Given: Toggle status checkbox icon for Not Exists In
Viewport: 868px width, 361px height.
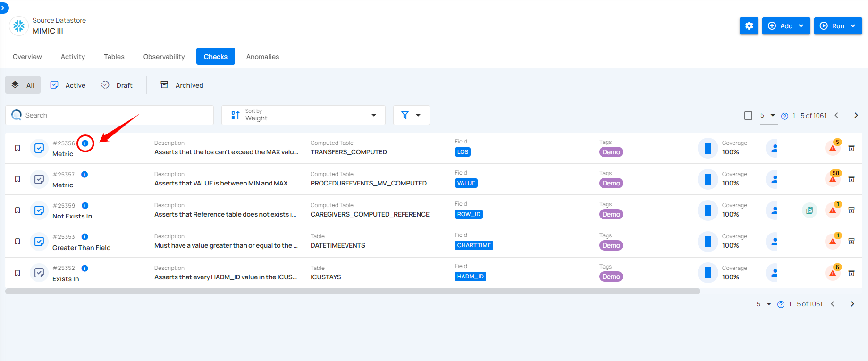Looking at the screenshot, I should pos(39,210).
